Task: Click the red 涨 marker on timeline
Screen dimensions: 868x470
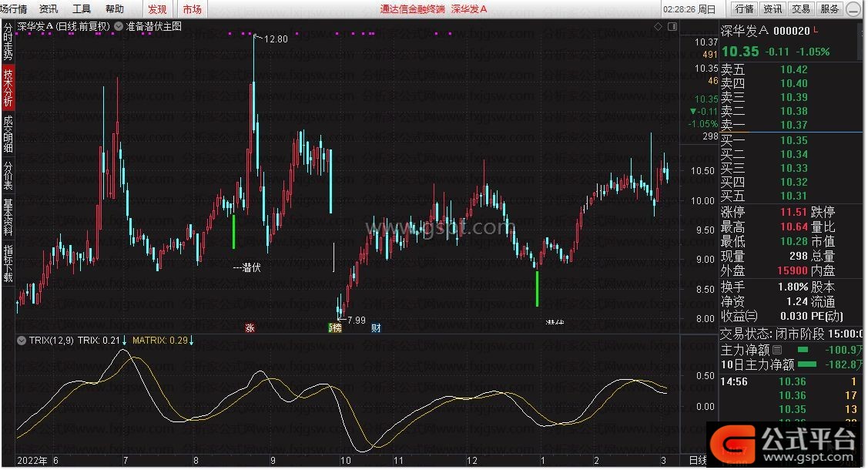Action: point(250,327)
